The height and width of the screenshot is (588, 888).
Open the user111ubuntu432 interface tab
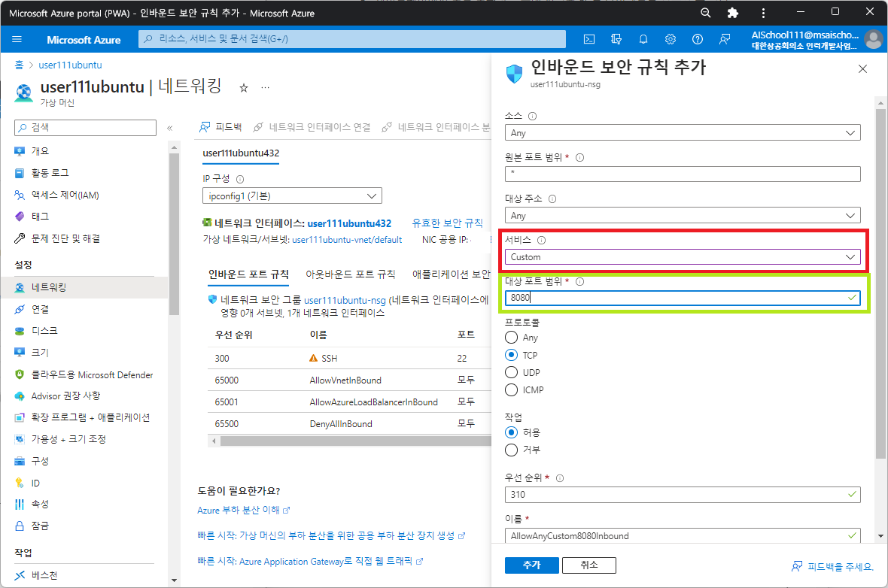pyautogui.click(x=241, y=153)
